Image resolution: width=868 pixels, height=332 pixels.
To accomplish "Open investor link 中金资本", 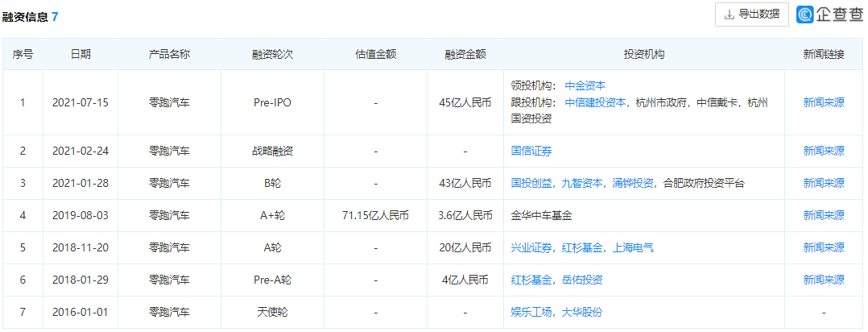I will click(585, 86).
